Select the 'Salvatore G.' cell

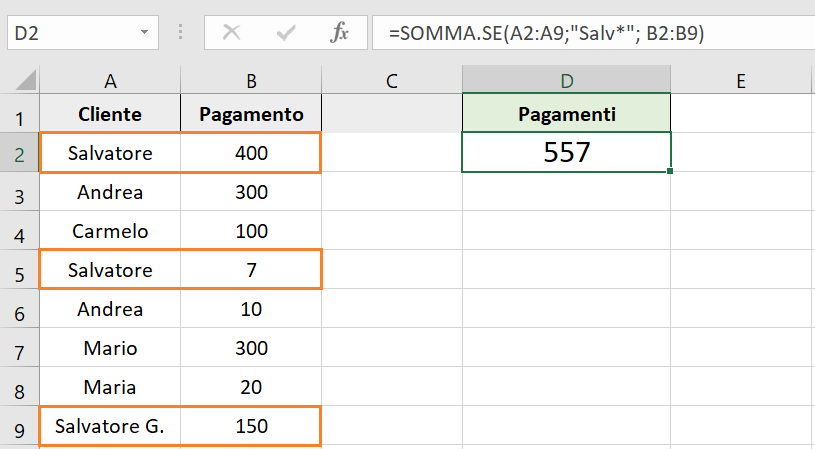110,426
